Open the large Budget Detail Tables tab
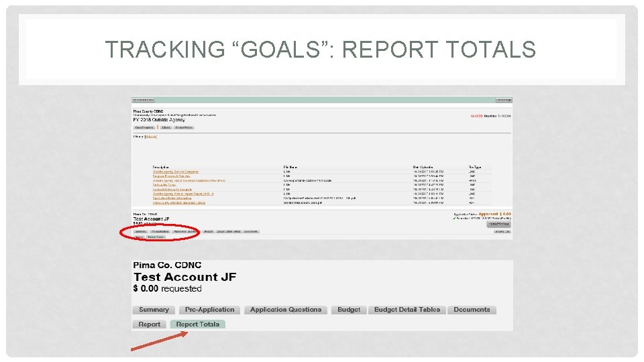Image resolution: width=644 pixels, height=362 pixels. tap(407, 310)
